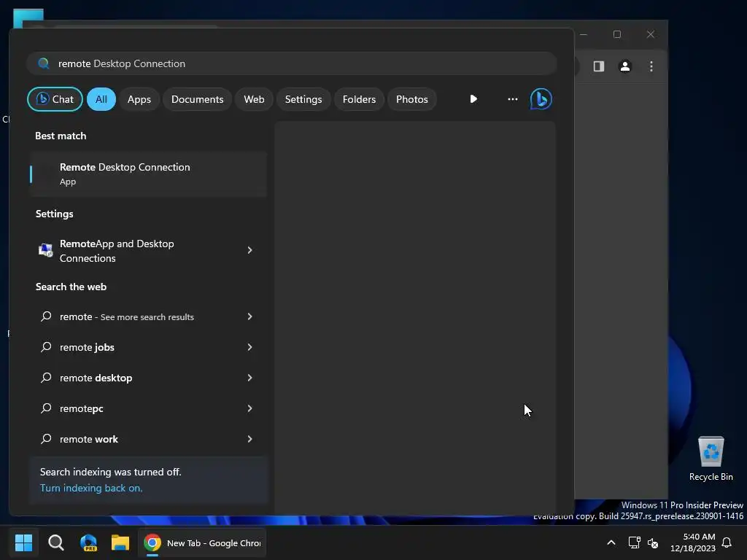Expand chevron for remote jobs

[249, 347]
